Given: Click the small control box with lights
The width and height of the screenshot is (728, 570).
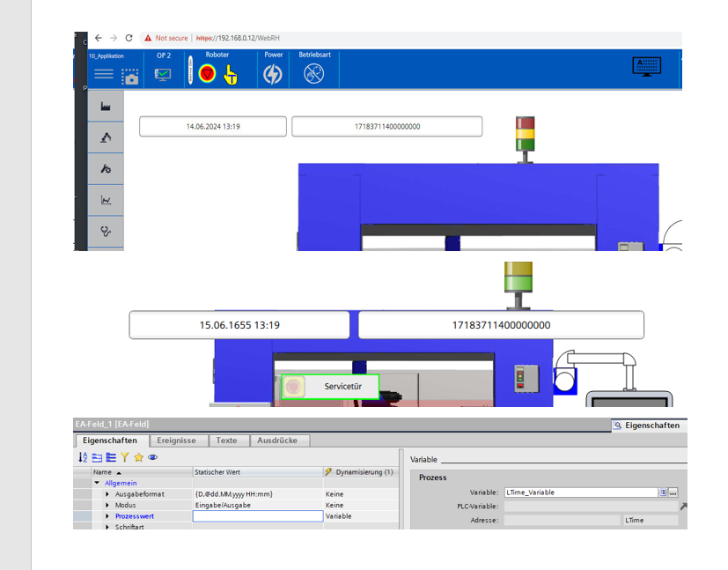Looking at the screenshot, I should click(x=527, y=379).
